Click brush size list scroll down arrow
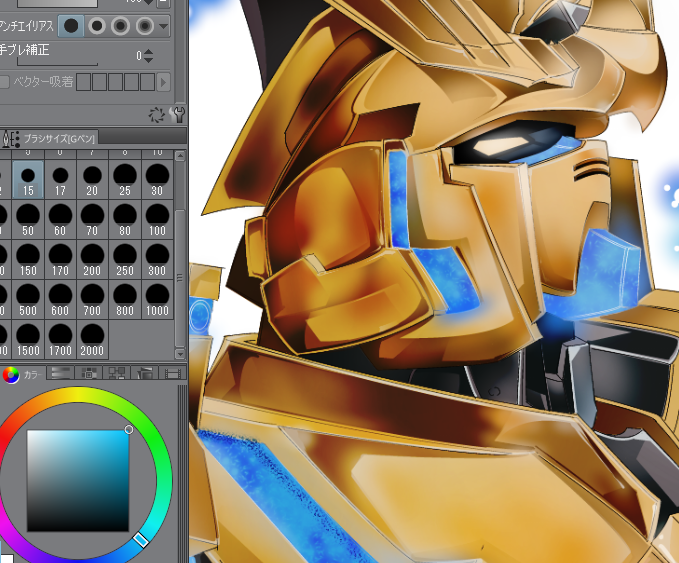Image resolution: width=679 pixels, height=563 pixels. click(180, 353)
